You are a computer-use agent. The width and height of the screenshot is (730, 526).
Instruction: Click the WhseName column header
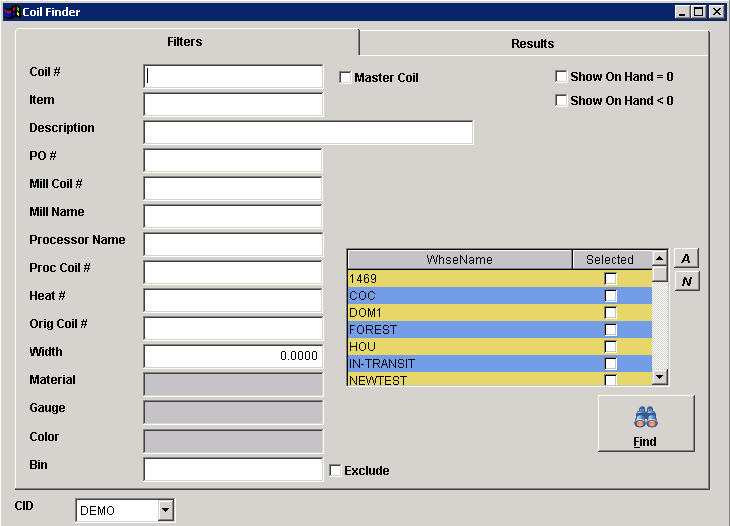459,259
